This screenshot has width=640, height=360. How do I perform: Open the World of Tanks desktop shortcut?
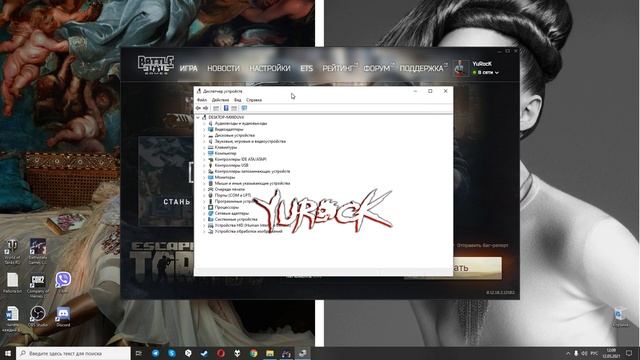12,252
